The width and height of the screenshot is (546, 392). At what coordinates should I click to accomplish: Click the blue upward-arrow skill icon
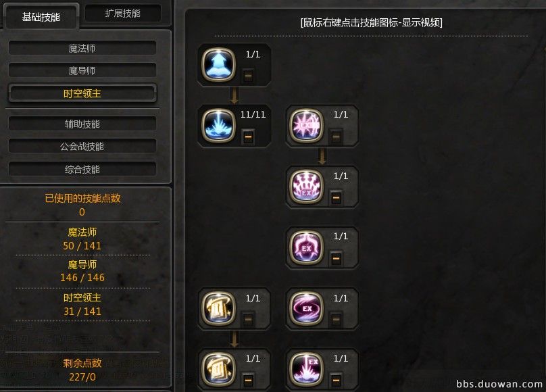tap(218, 64)
